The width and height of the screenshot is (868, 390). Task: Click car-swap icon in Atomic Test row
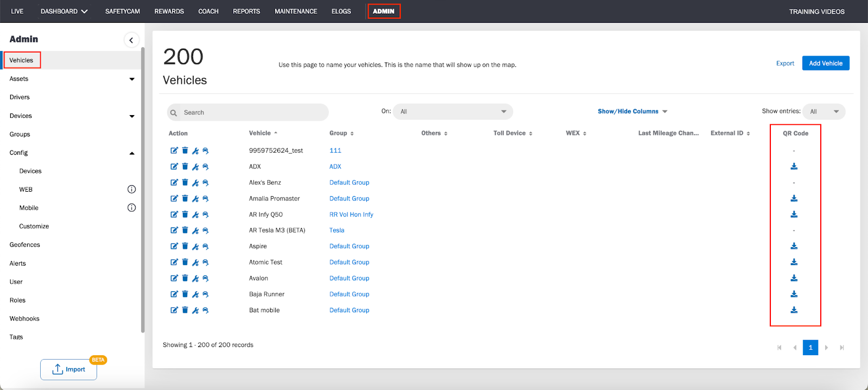(206, 262)
